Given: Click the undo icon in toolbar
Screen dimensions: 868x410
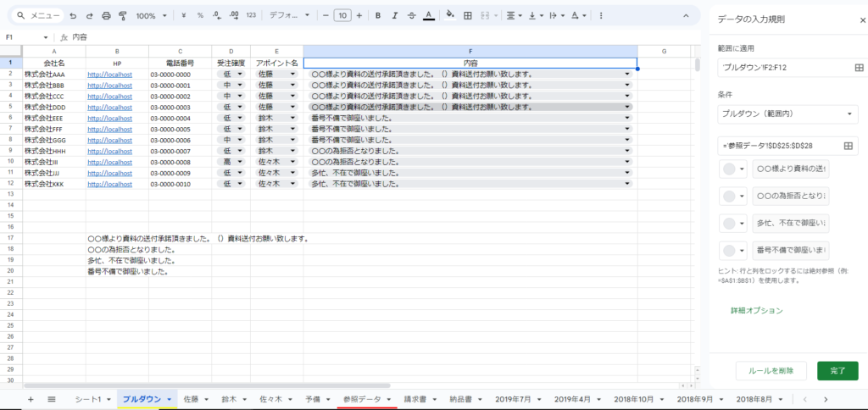Looking at the screenshot, I should 73,15.
